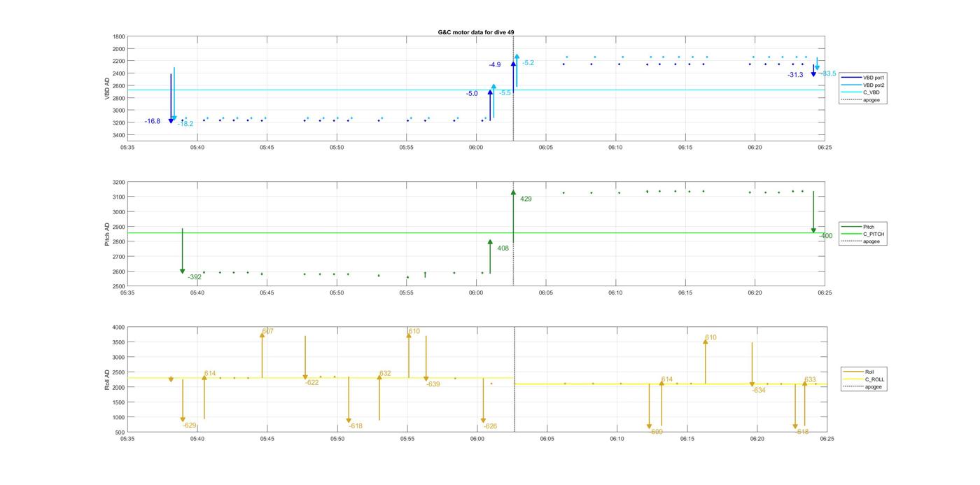The height and width of the screenshot is (485, 980).
Task: Click the "Pitch AD" y-axis label
Action: pos(107,234)
